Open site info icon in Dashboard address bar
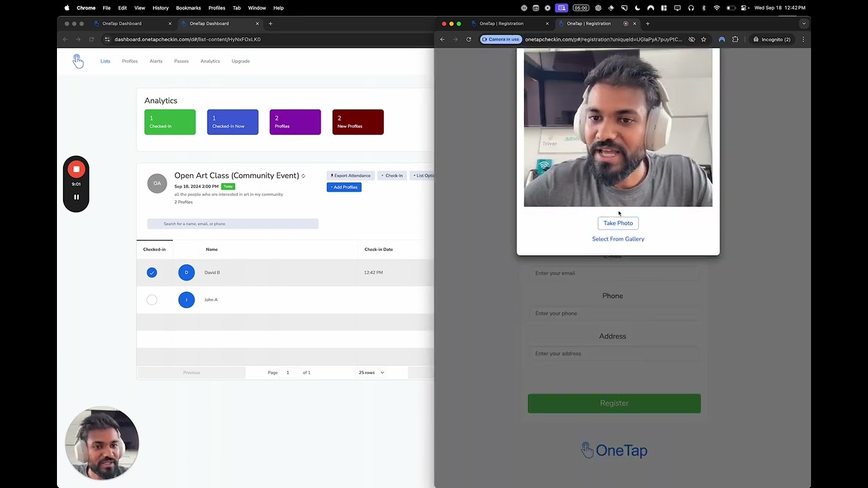The height and width of the screenshot is (488, 868). [107, 39]
